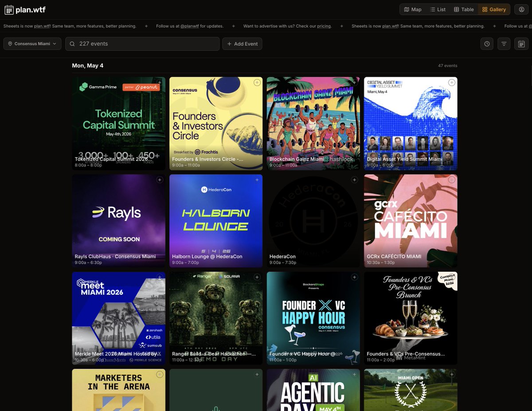Click the 47 events count label

point(447,66)
